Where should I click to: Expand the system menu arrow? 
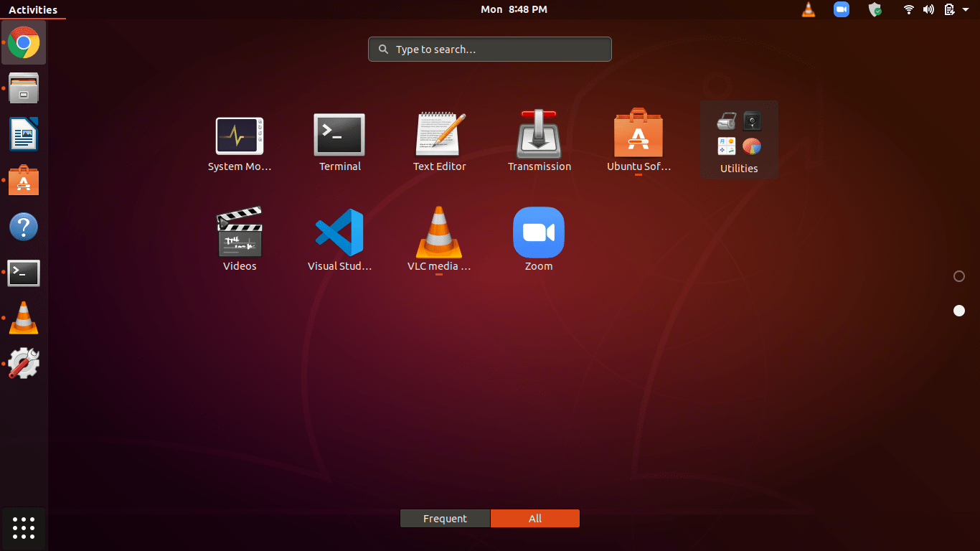pos(966,9)
